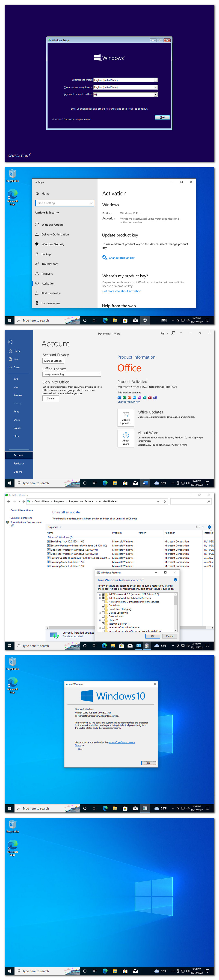Open Word's About Word button
The image size is (219, 980).
126,439
